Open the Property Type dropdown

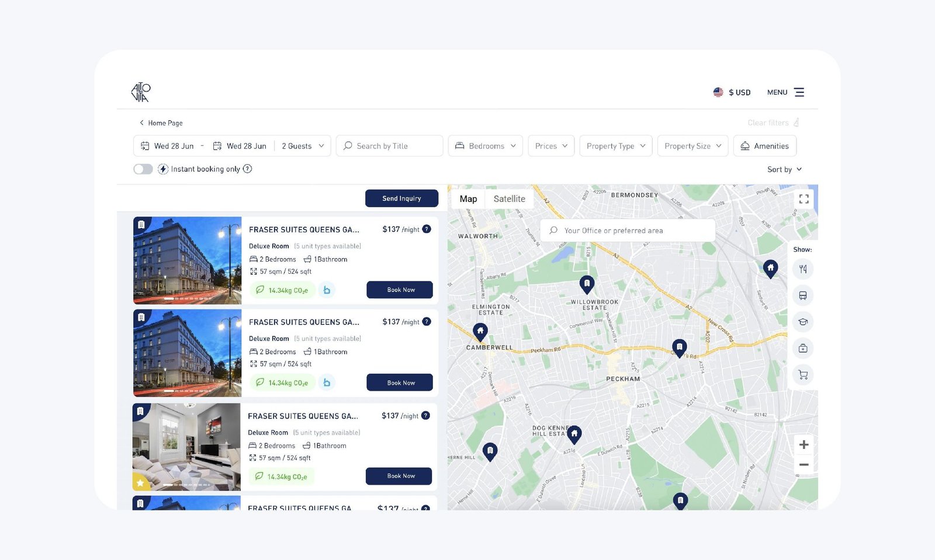(615, 146)
